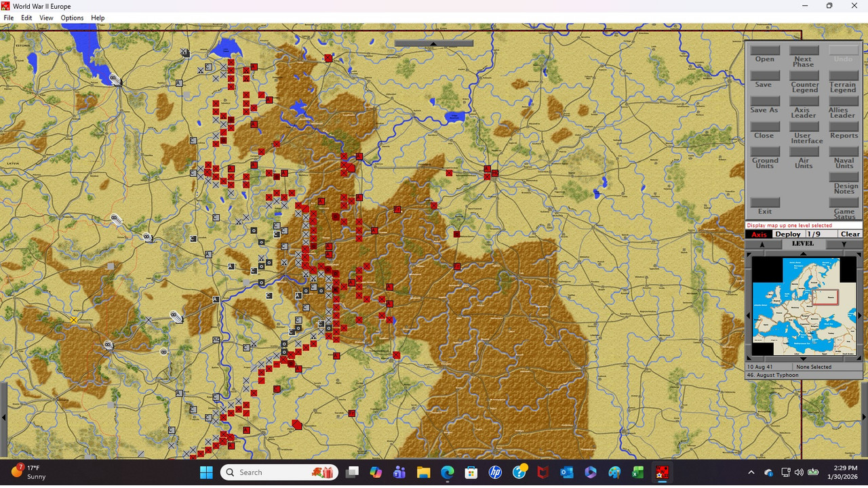Launch Copilot from the taskbar

(x=376, y=472)
